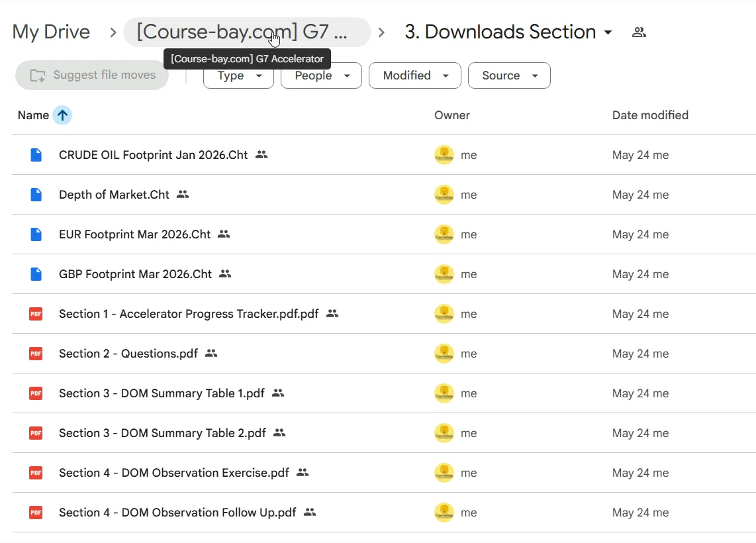756x543 pixels.
Task: Click shared icon next to DOM Observation Exercise
Action: pos(303,472)
